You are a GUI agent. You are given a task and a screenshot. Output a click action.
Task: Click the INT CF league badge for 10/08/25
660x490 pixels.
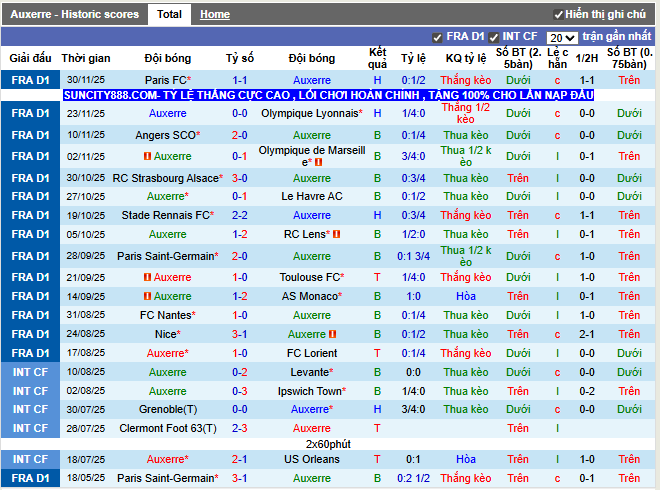pos(30,372)
